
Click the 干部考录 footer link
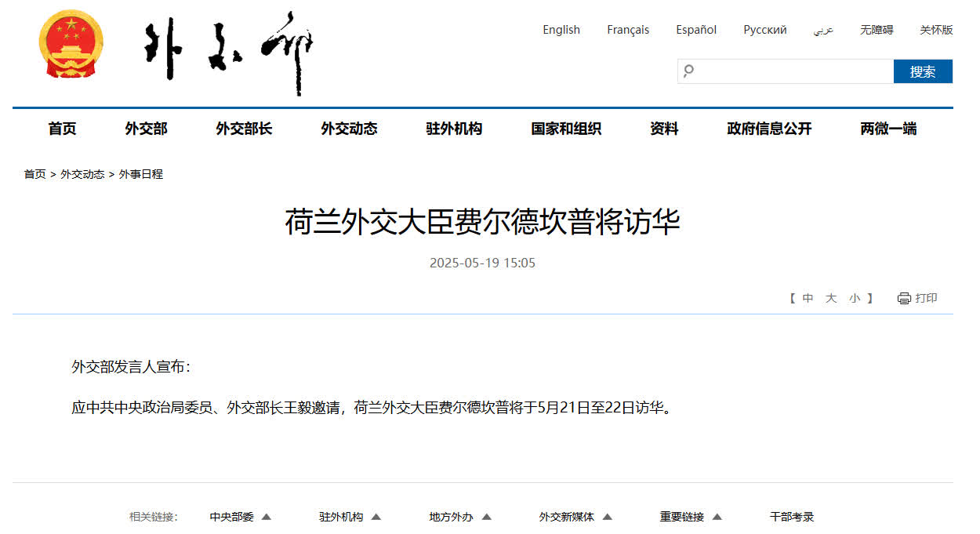[x=792, y=517]
